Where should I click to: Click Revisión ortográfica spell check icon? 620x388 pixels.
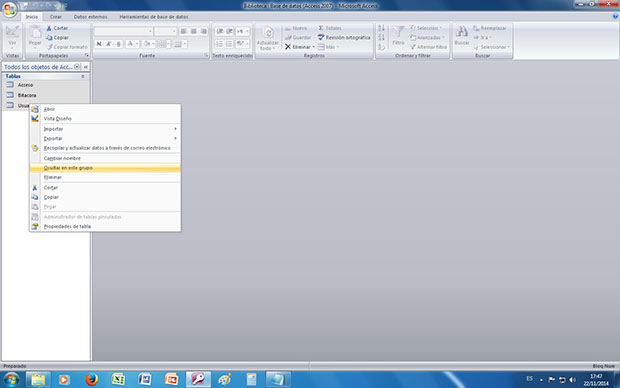pyautogui.click(x=321, y=37)
